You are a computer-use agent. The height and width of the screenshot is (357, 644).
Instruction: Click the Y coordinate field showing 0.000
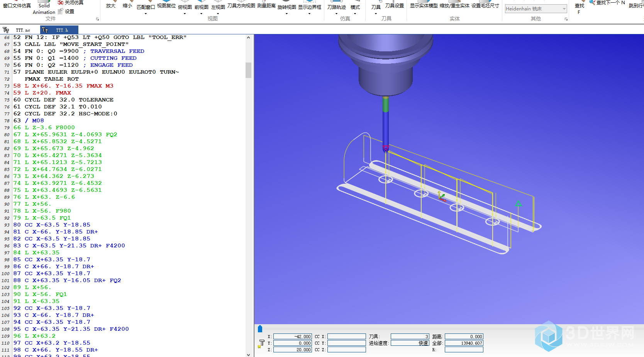point(293,343)
